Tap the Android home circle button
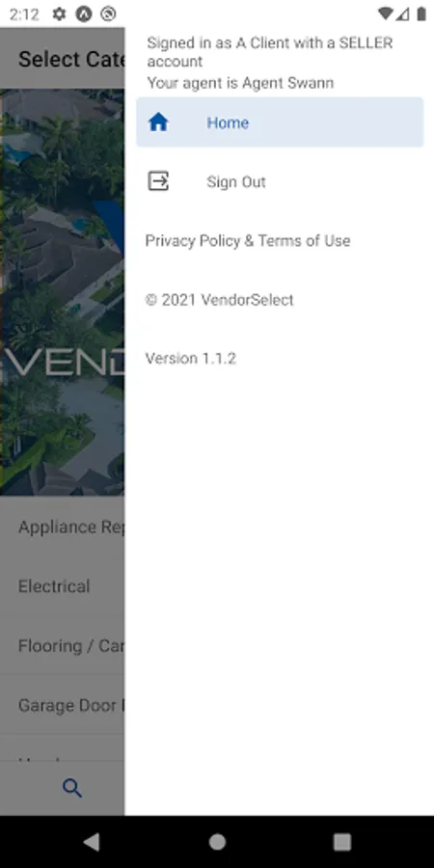The width and height of the screenshot is (434, 868). pos(217,842)
